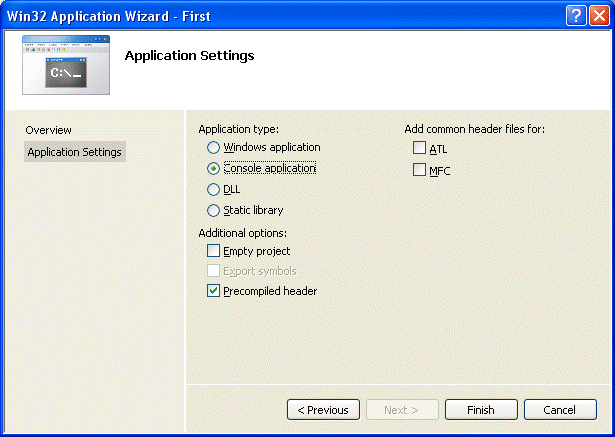The width and height of the screenshot is (615, 437).
Task: Click the disabled Next button
Action: [x=401, y=410]
